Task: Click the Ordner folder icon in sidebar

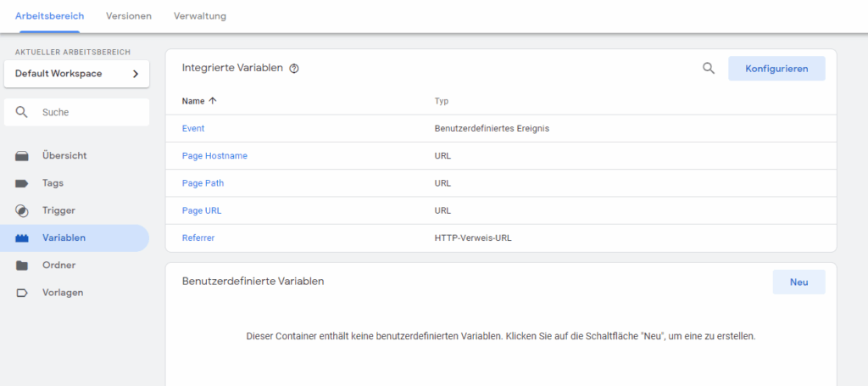Action: [x=22, y=266]
